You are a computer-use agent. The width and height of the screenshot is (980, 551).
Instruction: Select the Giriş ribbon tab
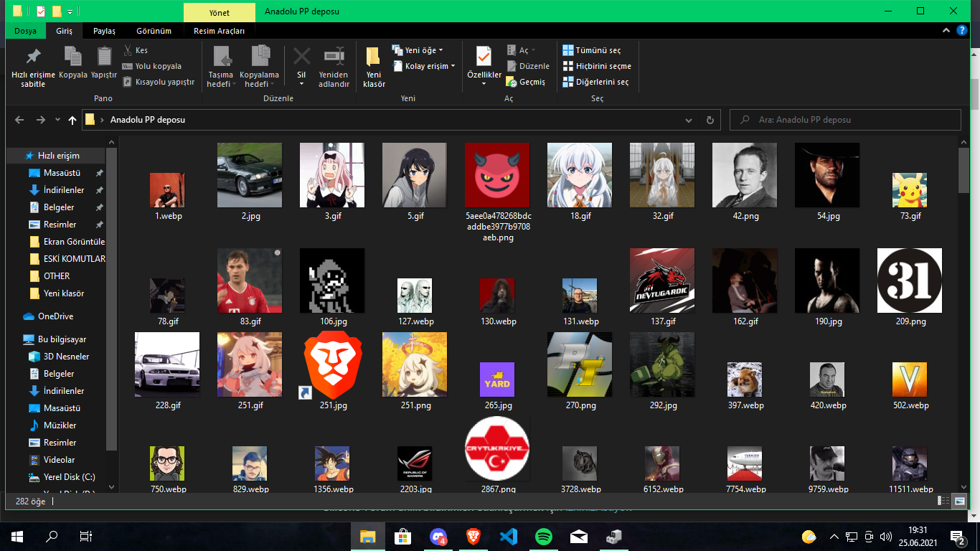pos(65,31)
